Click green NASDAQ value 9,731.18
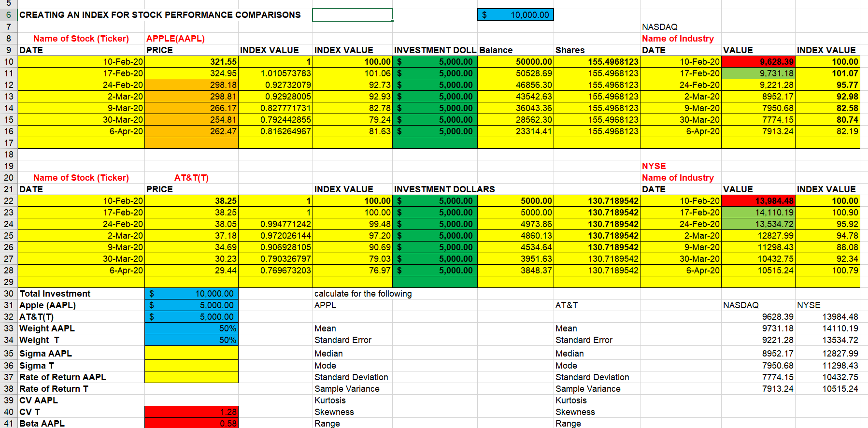This screenshot has height=428, width=868. pos(758,73)
